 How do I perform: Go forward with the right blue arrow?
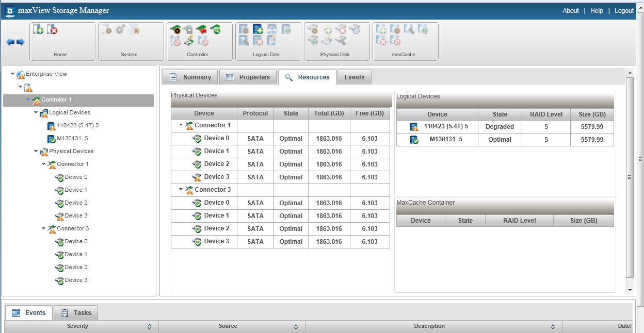coord(20,42)
